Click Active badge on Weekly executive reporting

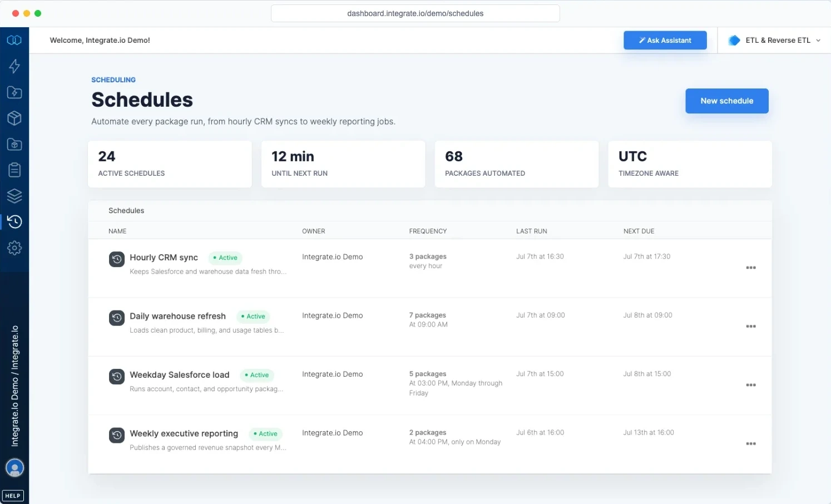(265, 434)
